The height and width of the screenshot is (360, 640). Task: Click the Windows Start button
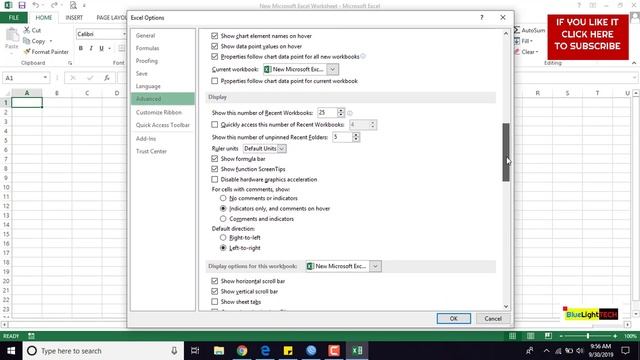[x=11, y=351]
